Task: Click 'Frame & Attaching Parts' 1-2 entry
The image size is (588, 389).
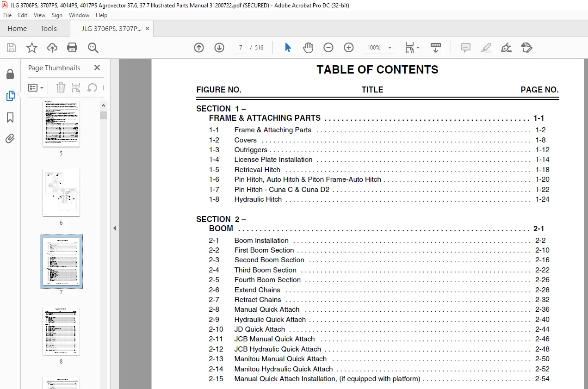Action: 272,130
